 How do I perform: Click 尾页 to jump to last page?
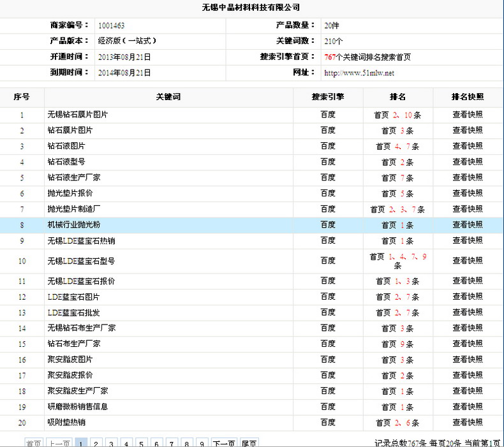point(249,443)
